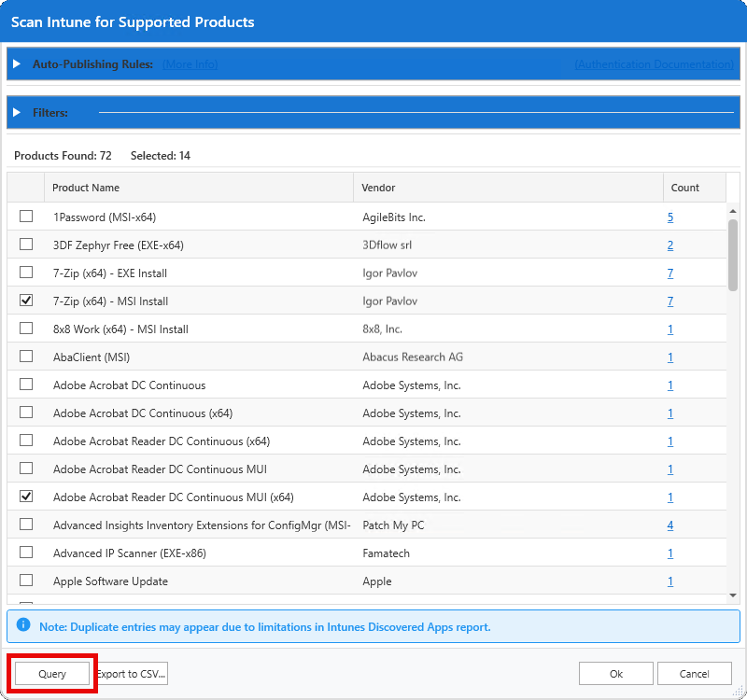
Task: Click the Ok button
Action: pos(615,673)
